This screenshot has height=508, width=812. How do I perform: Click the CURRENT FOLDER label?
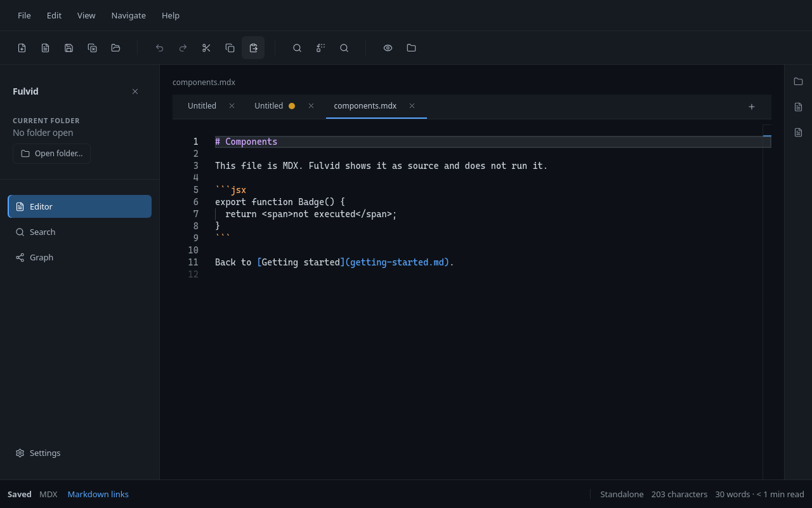(46, 121)
